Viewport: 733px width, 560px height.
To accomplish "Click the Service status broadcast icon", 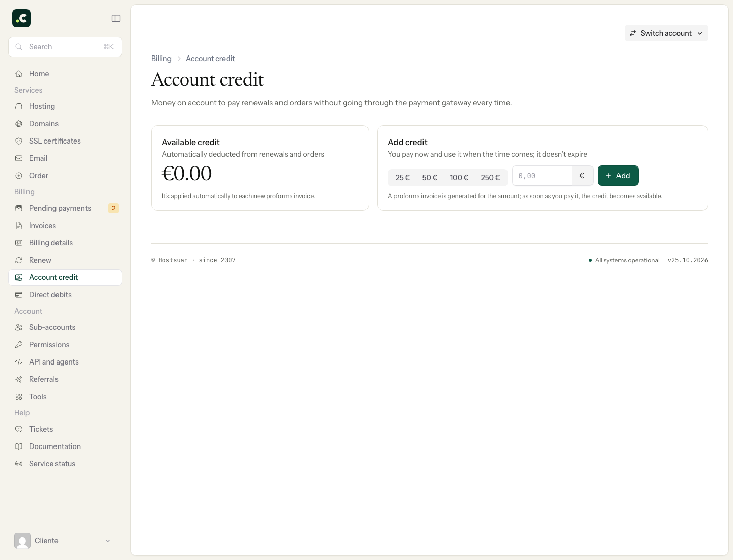I will 19,464.
